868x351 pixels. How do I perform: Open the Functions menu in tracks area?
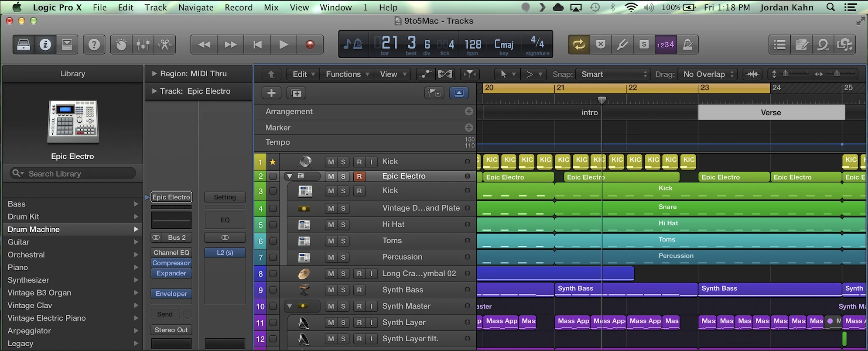(347, 74)
